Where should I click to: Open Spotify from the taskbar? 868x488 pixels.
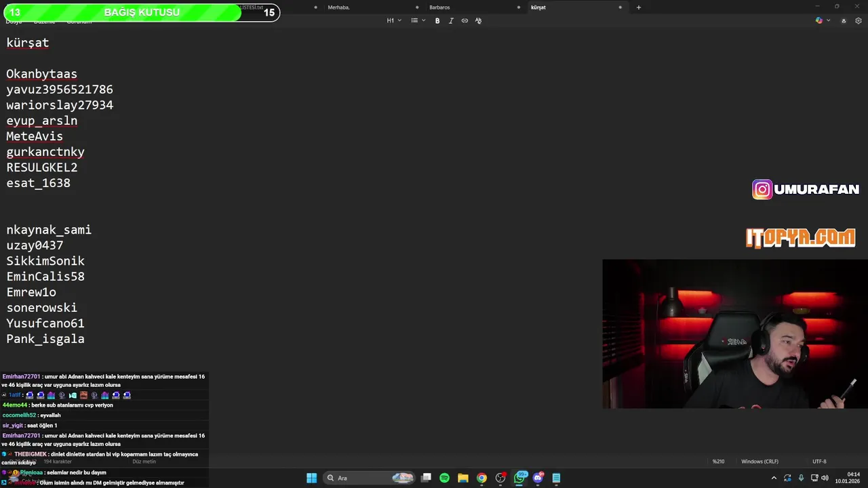click(444, 478)
